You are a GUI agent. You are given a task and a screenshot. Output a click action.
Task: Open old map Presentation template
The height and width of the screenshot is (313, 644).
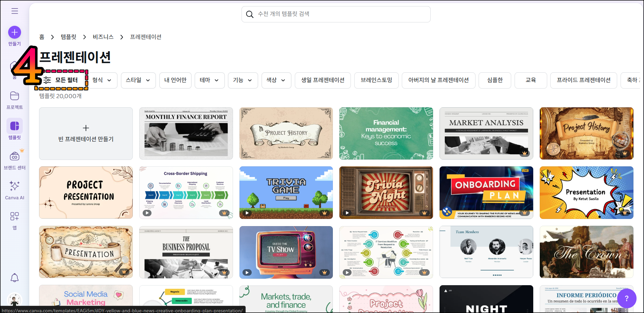pyautogui.click(x=86, y=252)
